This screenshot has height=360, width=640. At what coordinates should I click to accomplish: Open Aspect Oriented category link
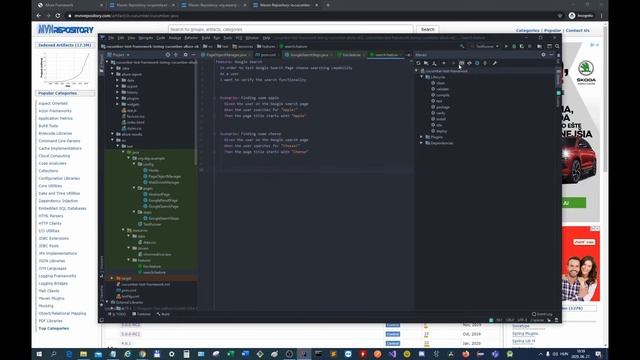click(x=53, y=103)
